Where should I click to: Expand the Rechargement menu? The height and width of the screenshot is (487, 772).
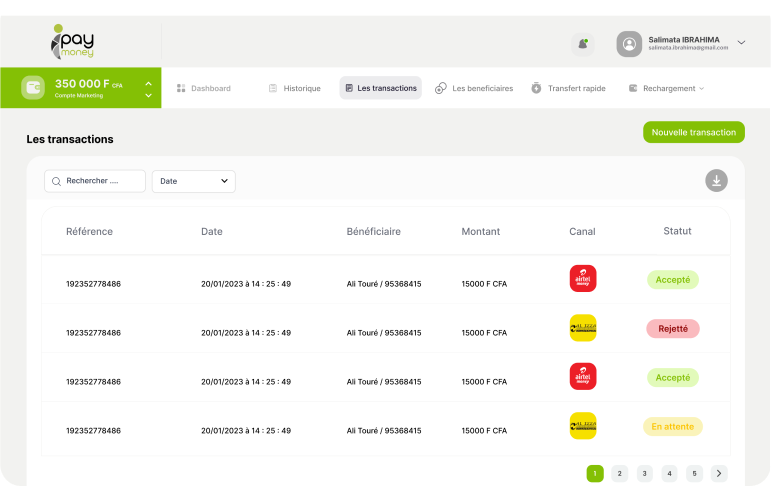click(666, 88)
